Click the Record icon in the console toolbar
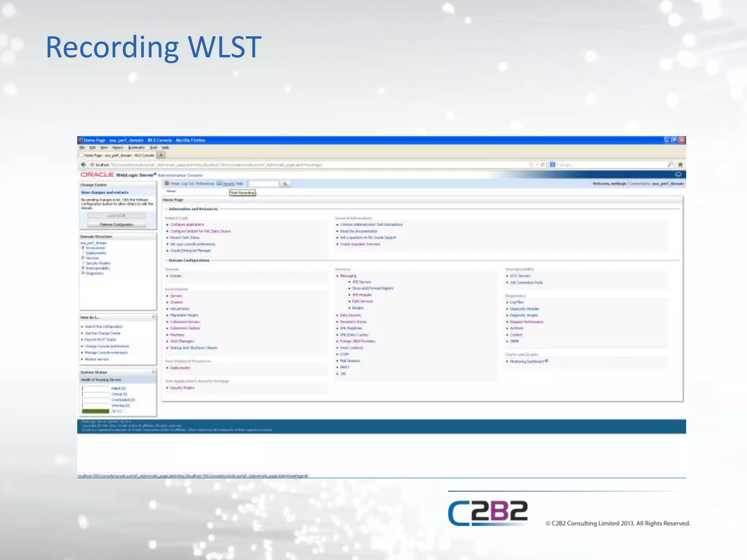Screen dimensions: 747x560 click(x=219, y=183)
